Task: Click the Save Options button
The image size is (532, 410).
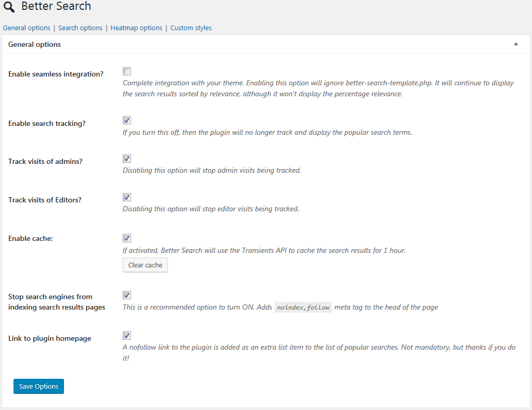Action: point(38,387)
